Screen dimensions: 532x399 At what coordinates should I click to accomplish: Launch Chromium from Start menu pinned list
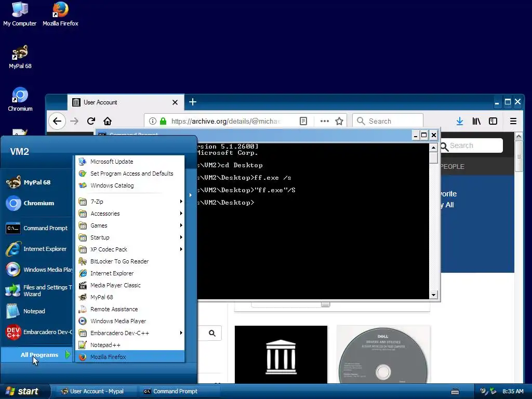point(37,203)
